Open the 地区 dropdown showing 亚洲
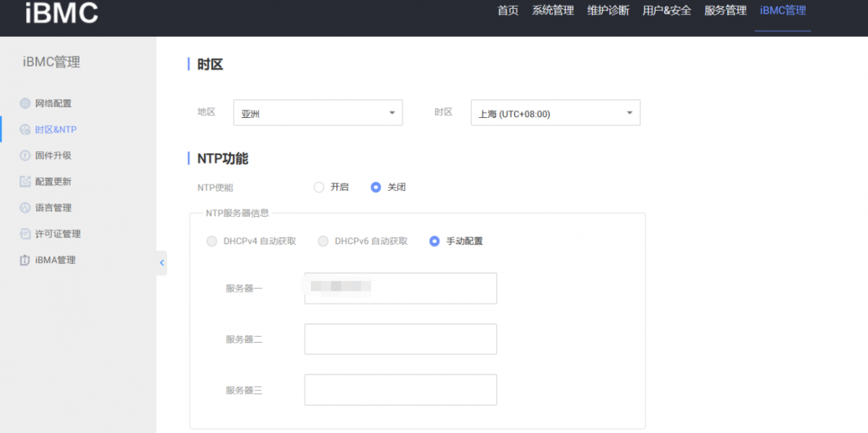 click(x=318, y=113)
